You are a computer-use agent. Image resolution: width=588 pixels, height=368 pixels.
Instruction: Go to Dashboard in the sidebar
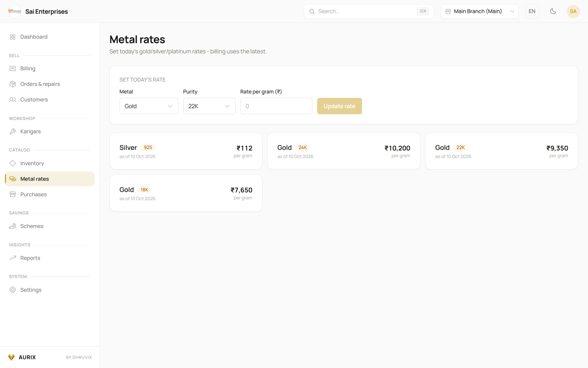[x=50, y=37]
